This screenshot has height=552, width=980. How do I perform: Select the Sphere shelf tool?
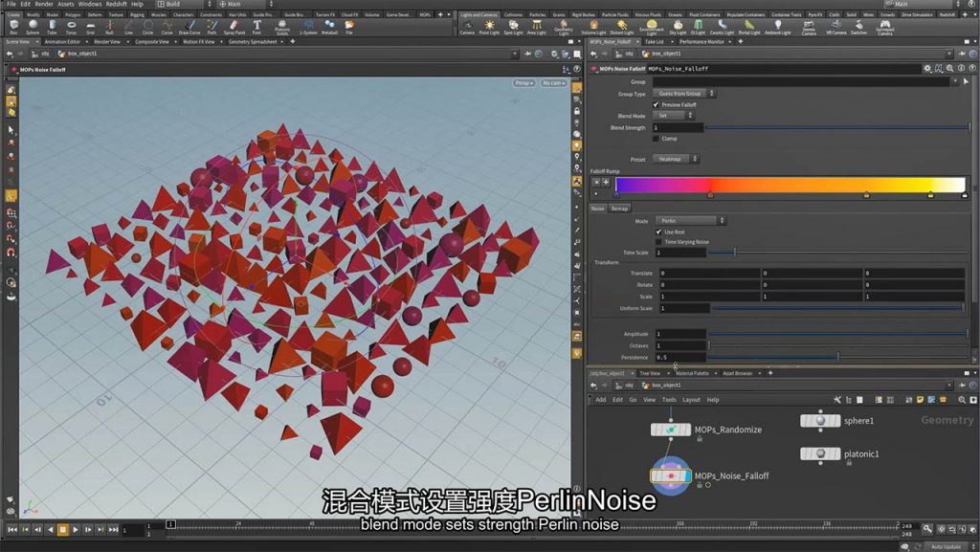coord(33,27)
